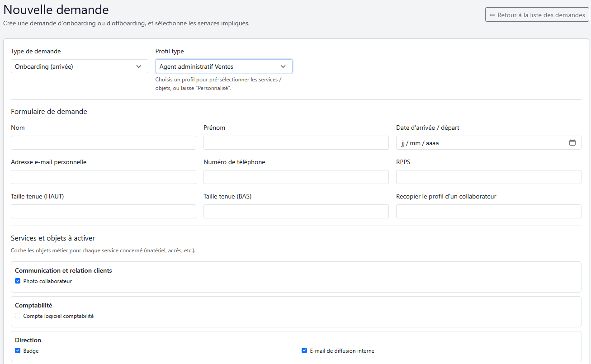Image resolution: width=591 pixels, height=364 pixels.
Task: Open the calendar picker icon in date field
Action: click(x=572, y=143)
